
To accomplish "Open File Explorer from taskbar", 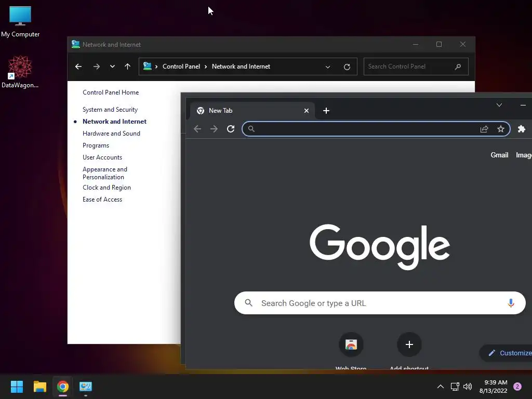I will [x=39, y=387].
